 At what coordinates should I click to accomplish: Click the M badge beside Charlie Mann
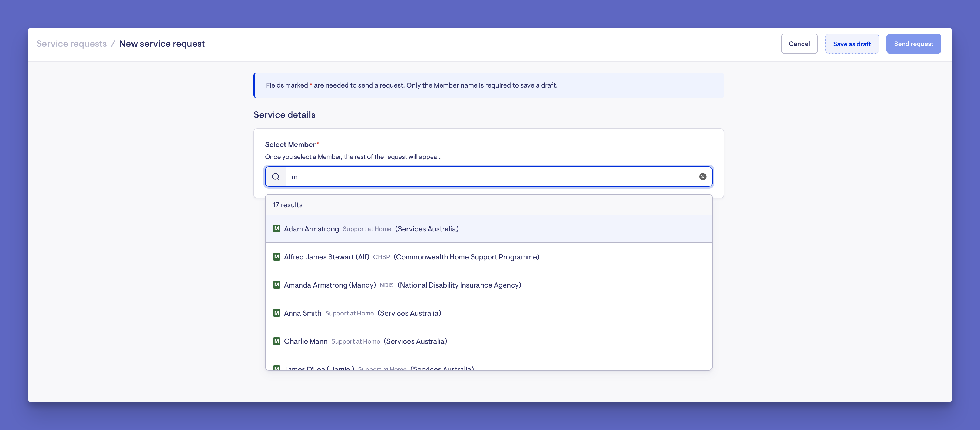click(277, 341)
